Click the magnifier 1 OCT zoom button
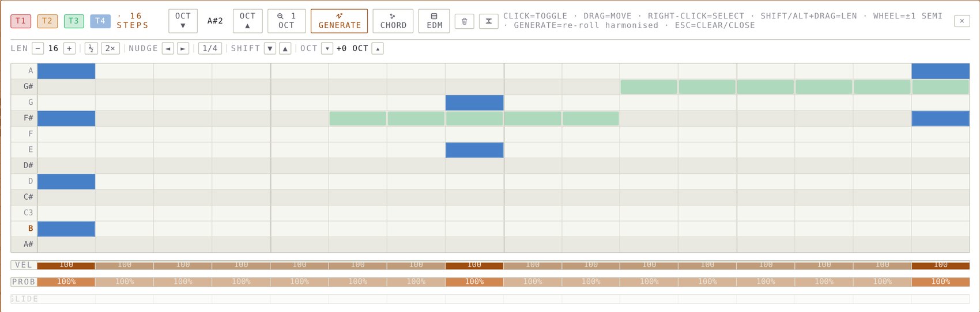This screenshot has width=980, height=312. tap(287, 21)
